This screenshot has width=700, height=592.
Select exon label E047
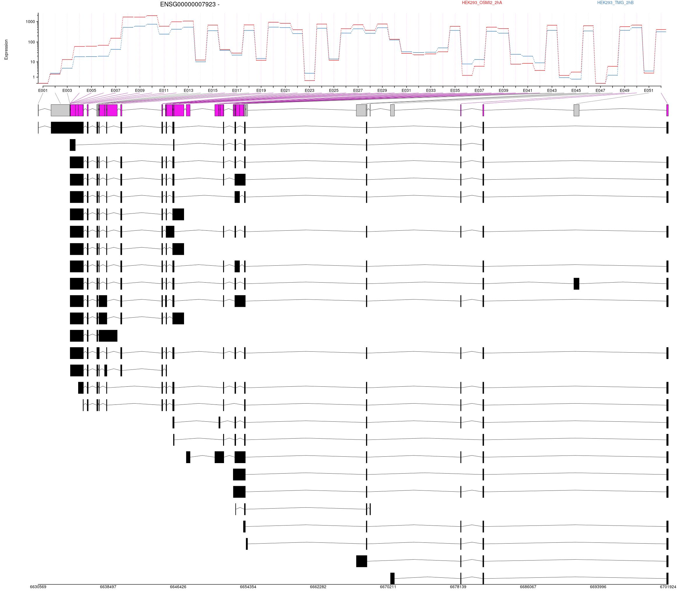[600, 91]
